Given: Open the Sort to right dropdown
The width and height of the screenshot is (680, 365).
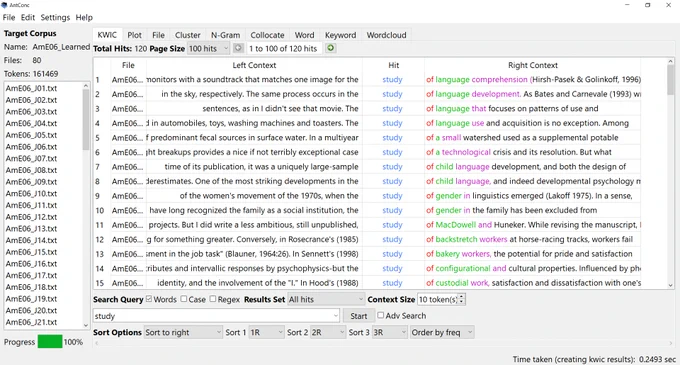Looking at the screenshot, I should 183,332.
